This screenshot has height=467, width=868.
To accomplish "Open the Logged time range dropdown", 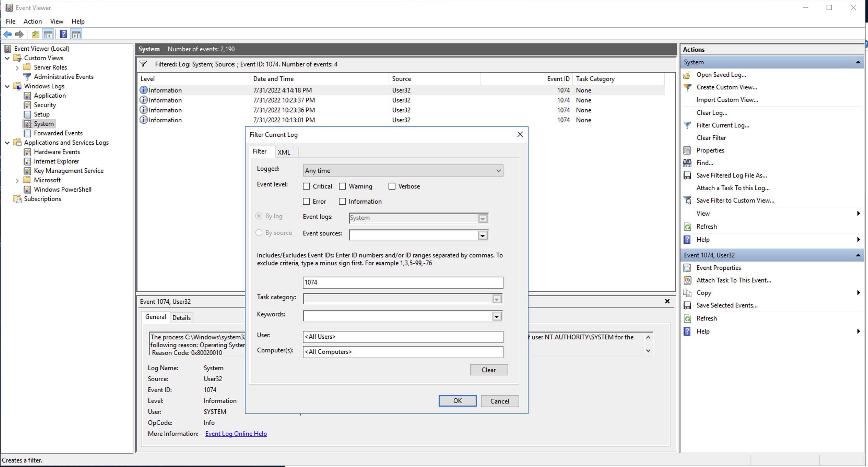I will (x=403, y=171).
